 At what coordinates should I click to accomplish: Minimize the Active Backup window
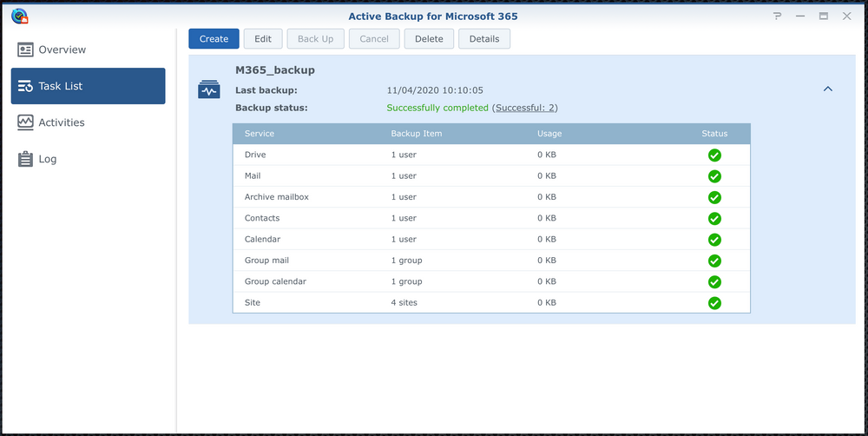[800, 16]
